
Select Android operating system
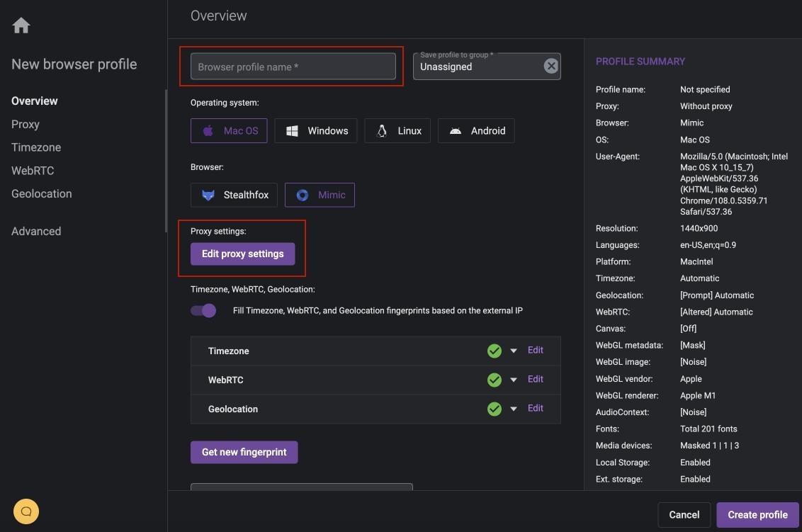(476, 131)
